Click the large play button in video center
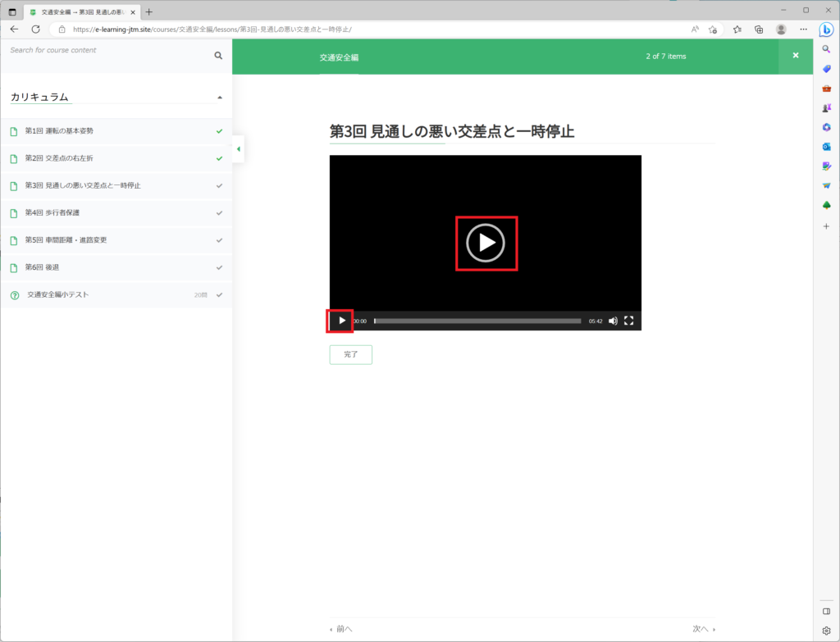 pos(486,243)
